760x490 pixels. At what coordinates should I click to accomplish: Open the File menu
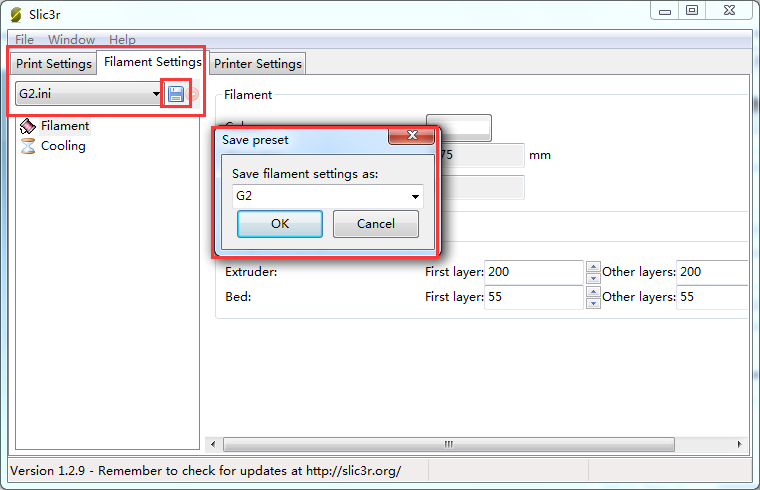pos(25,40)
